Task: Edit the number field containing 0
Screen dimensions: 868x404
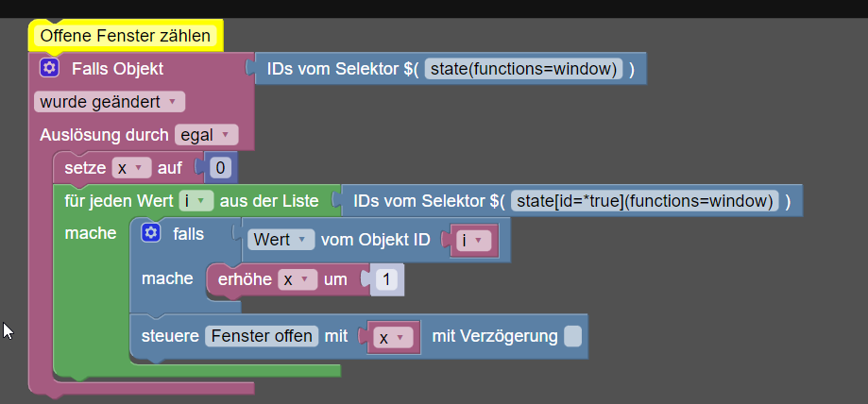Action: 220,169
